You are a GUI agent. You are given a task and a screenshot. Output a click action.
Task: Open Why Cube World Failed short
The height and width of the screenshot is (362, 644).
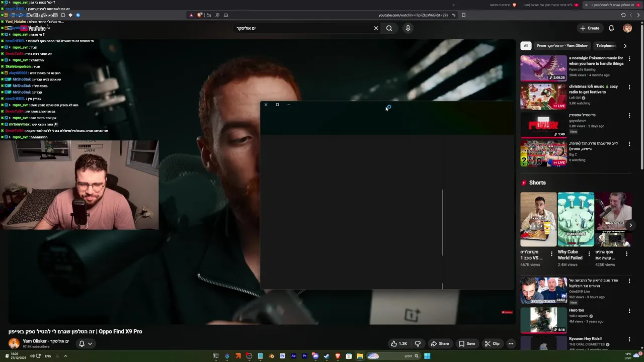pos(576,219)
